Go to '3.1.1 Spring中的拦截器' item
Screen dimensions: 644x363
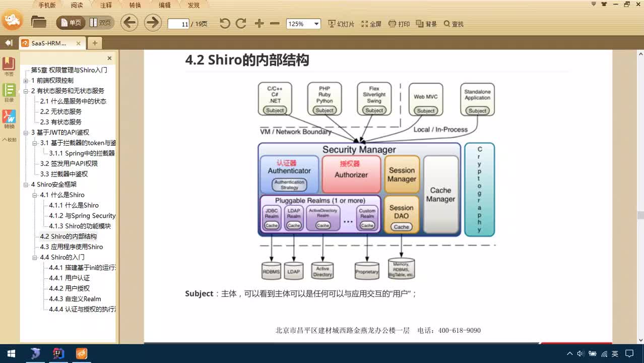(82, 153)
